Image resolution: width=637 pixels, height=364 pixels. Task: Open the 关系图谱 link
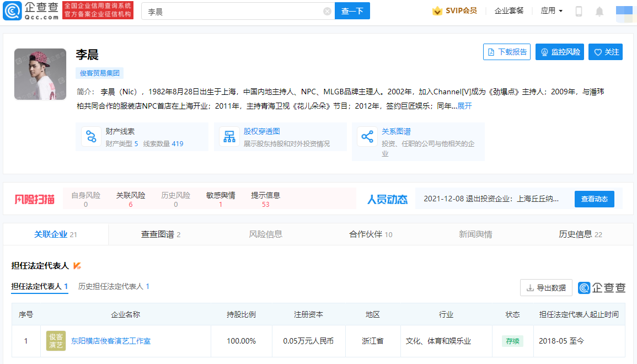396,132
